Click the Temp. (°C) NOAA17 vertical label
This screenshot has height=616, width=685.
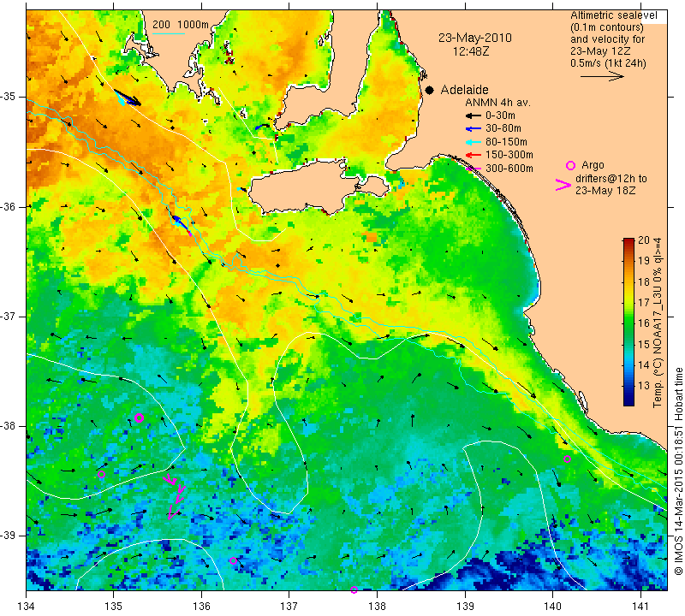click(658, 323)
